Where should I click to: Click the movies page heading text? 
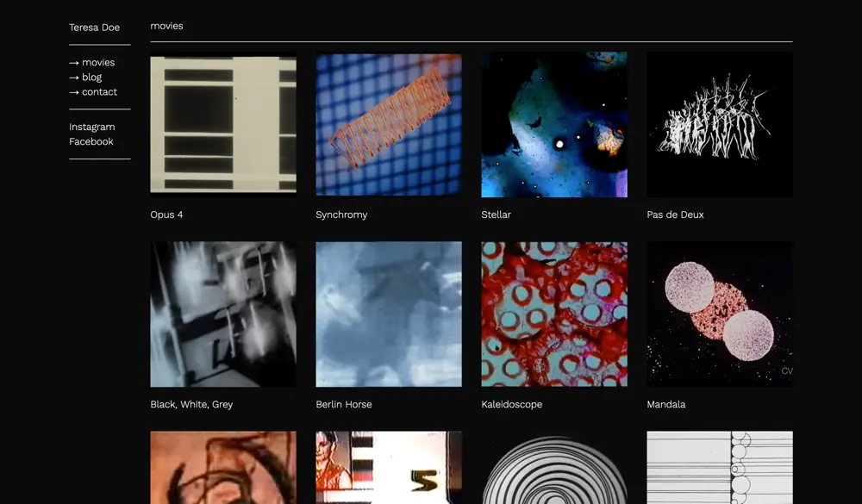166,27
